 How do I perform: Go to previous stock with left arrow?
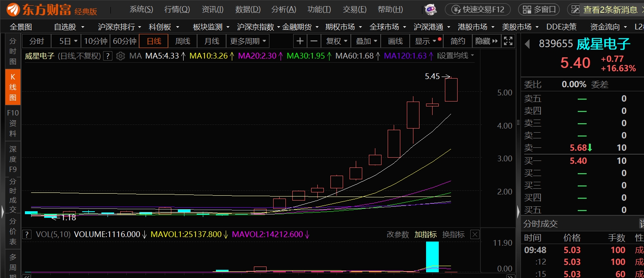pyautogui.click(x=527, y=44)
